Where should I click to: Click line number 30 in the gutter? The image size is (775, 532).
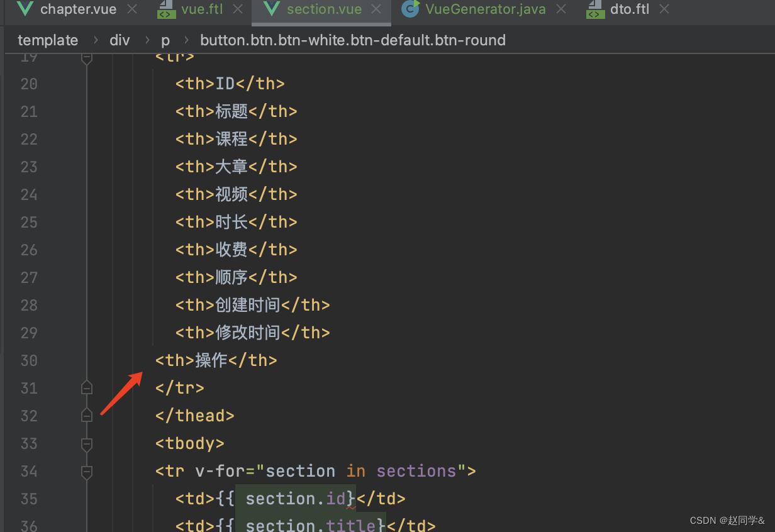tap(29, 360)
